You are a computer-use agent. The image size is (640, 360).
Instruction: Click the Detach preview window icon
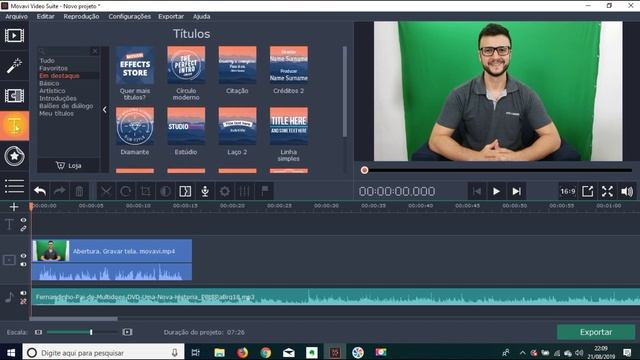tap(588, 191)
